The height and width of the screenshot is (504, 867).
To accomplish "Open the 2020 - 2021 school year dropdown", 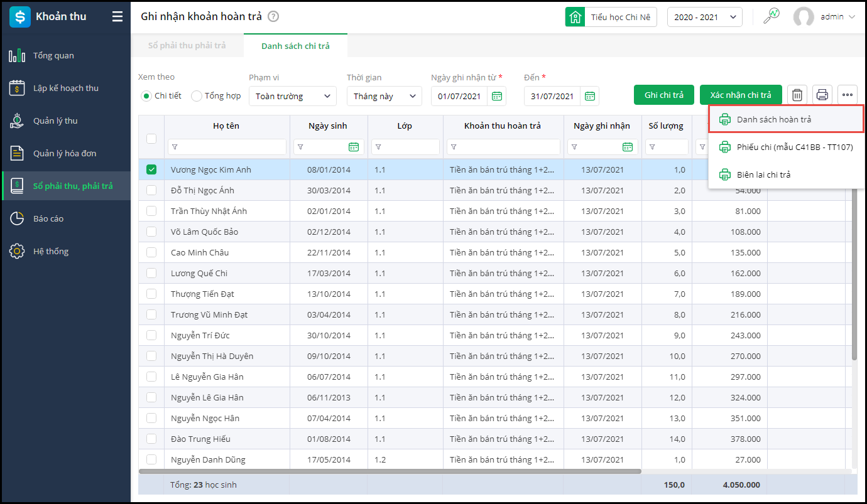I will tap(704, 17).
